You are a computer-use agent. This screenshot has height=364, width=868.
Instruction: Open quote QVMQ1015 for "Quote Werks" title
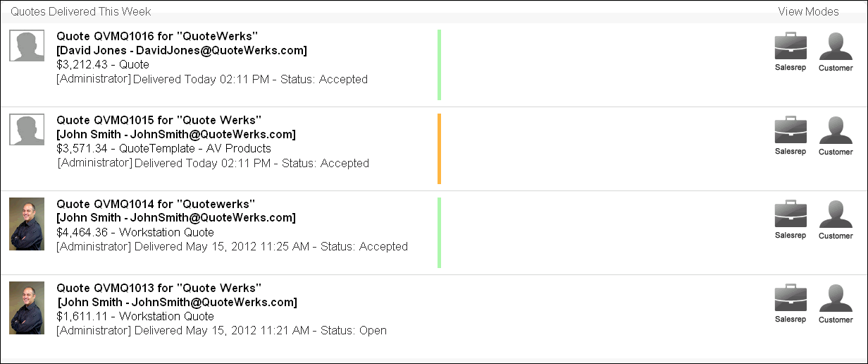tap(159, 120)
